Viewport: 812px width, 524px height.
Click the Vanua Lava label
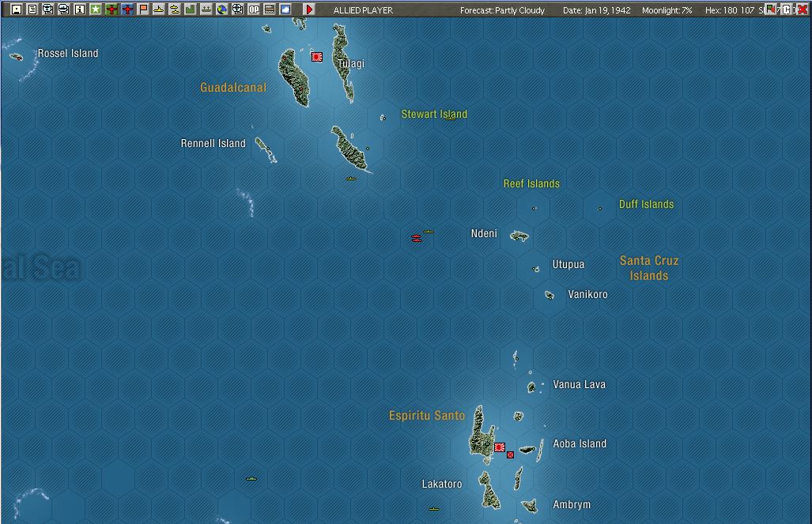[579, 384]
